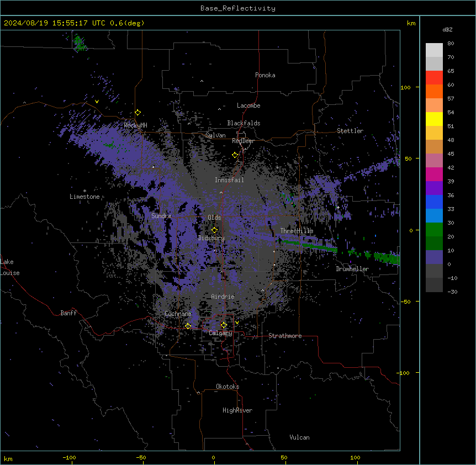Click the violet 36–39 dBZ legend swatch
The width and height of the screenshot is (476, 465).
434,188
